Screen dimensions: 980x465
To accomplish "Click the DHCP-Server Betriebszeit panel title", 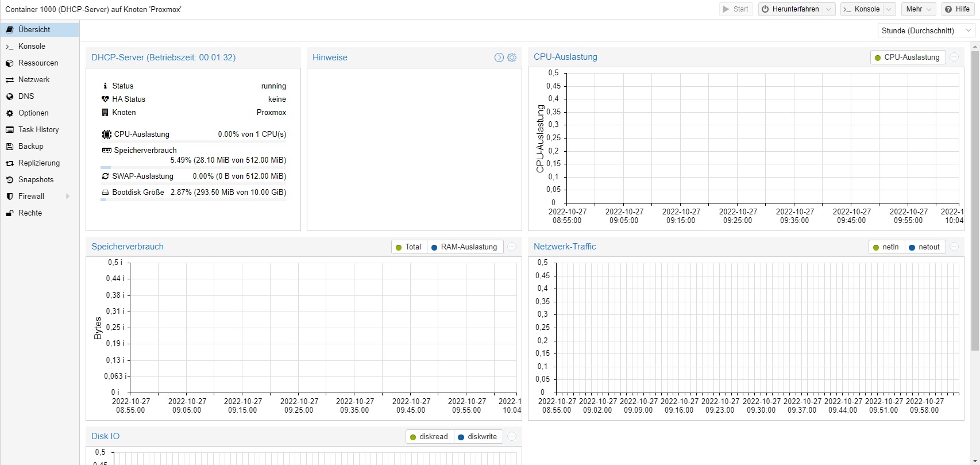I will click(x=164, y=57).
